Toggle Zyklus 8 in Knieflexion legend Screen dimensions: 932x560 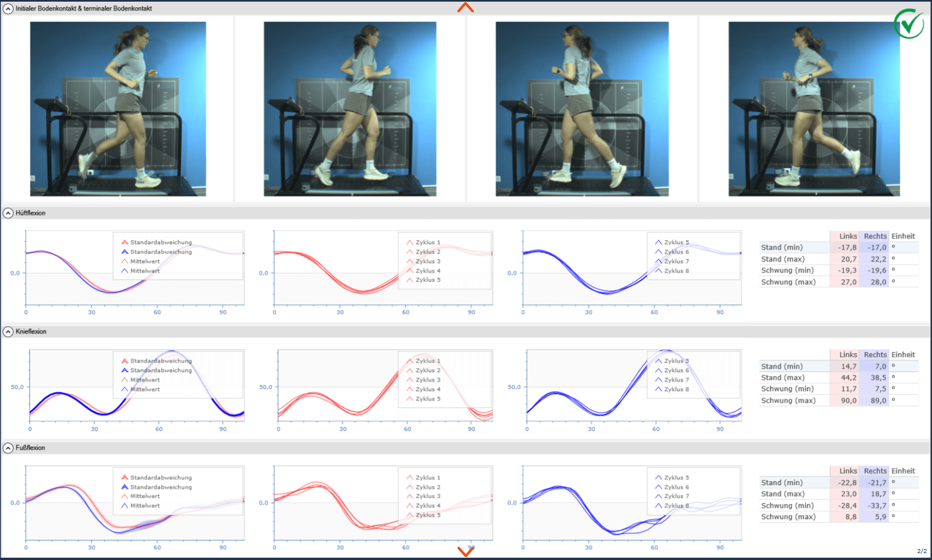pos(676,389)
